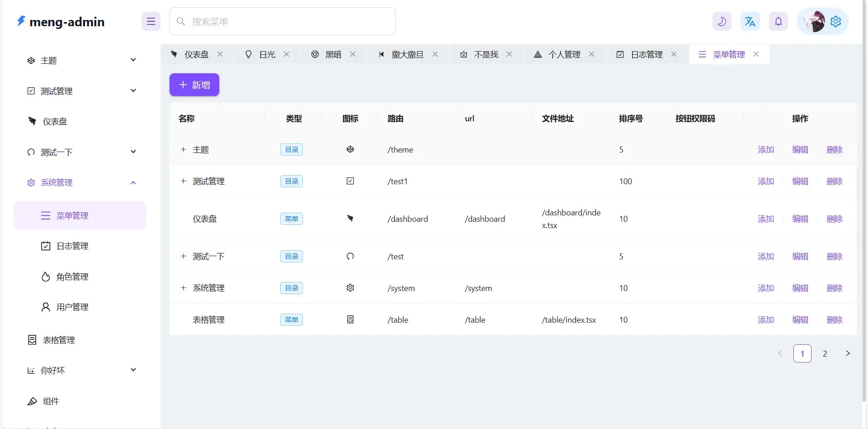Image resolution: width=868 pixels, height=429 pixels.
Task: Switch to dark mode with moon icon
Action: (722, 21)
